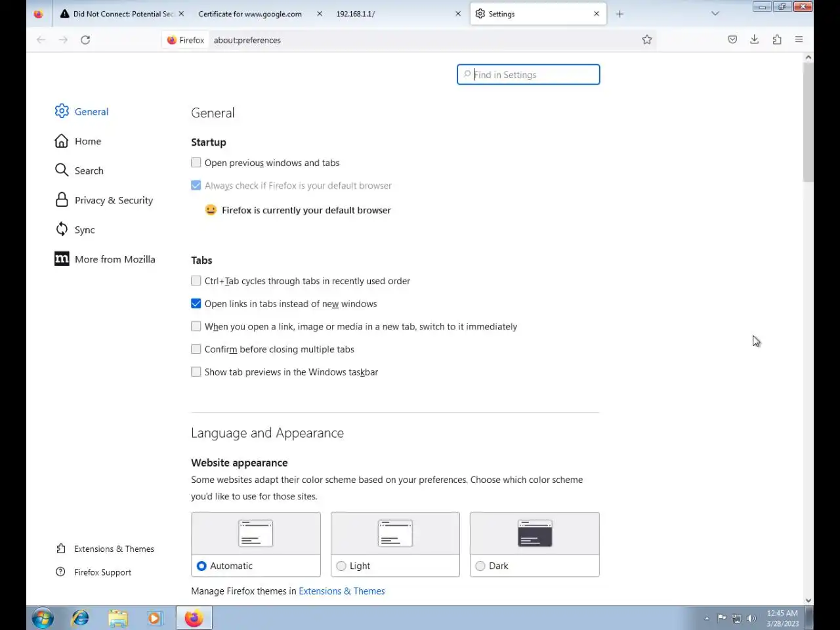This screenshot has width=840, height=630.
Task: Click the Automatic appearance preview thumbnail
Action: 256,534
